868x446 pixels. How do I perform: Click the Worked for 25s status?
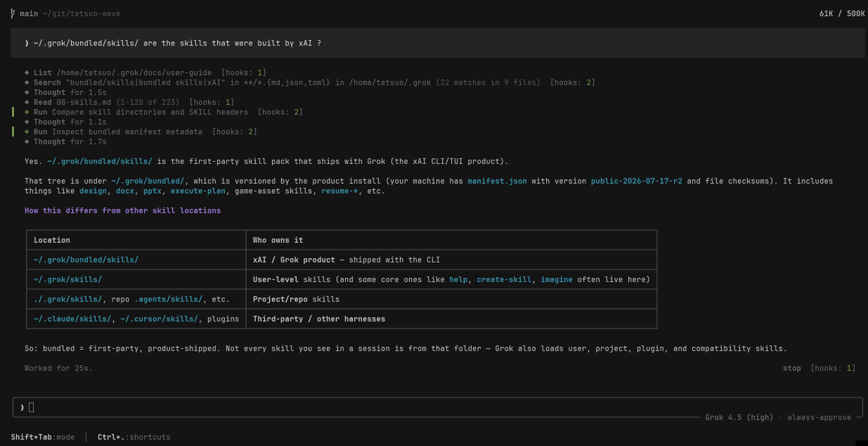pyautogui.click(x=59, y=368)
